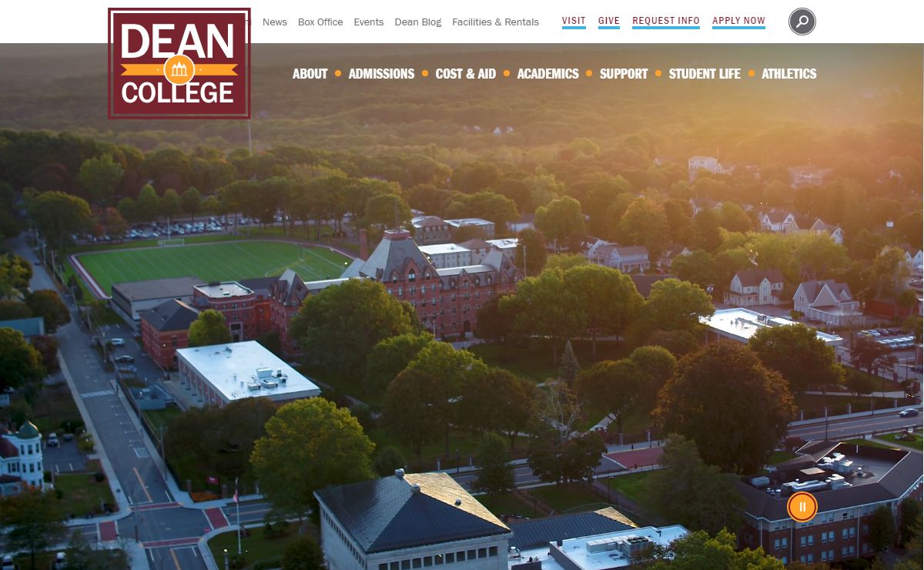Click Apply Now
This screenshot has width=924, height=570.
pyautogui.click(x=738, y=22)
